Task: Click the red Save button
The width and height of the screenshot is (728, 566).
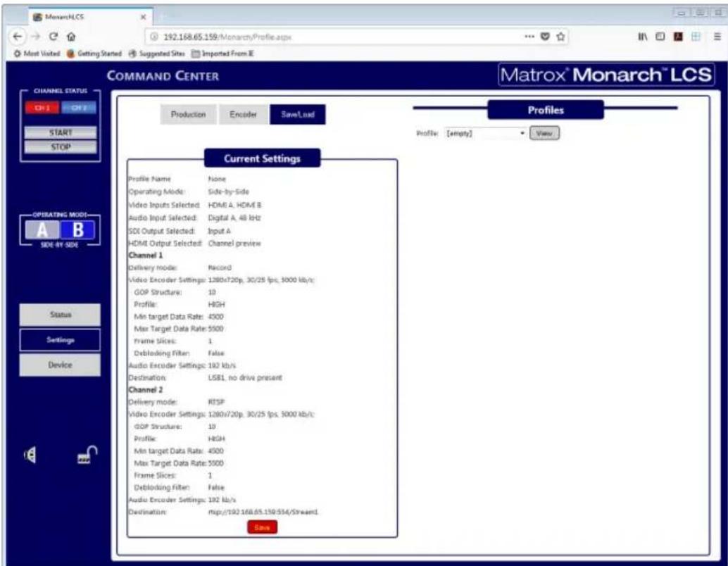Action: (263, 527)
